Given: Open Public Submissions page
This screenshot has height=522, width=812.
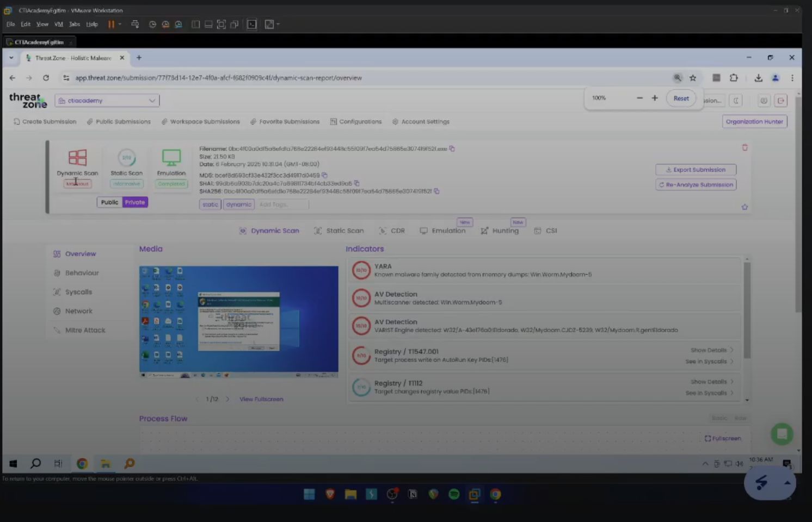Looking at the screenshot, I should pos(119,122).
